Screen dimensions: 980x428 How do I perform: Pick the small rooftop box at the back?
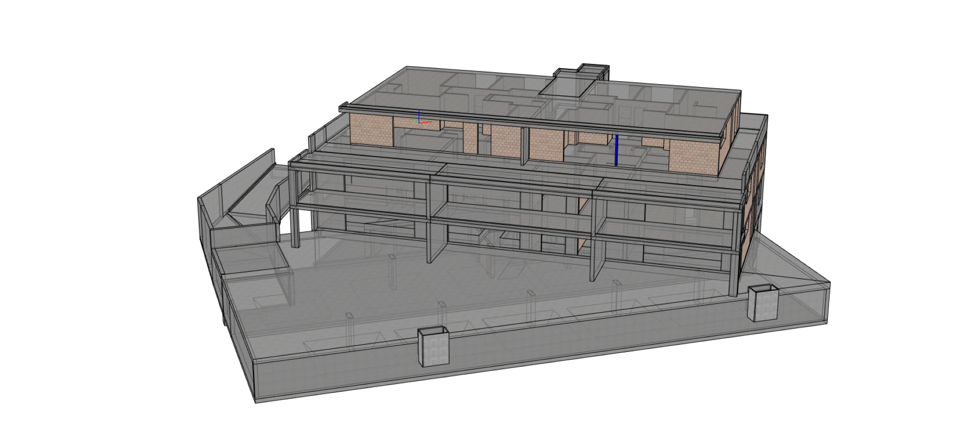594,70
